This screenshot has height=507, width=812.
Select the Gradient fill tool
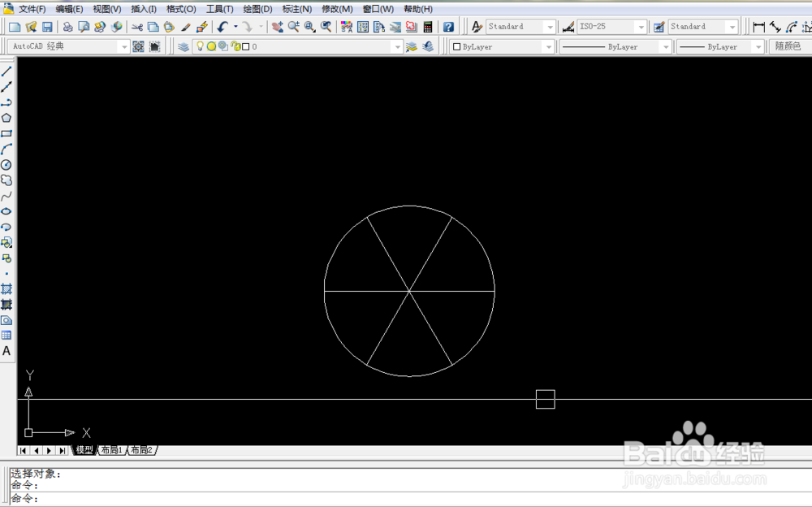[6, 305]
